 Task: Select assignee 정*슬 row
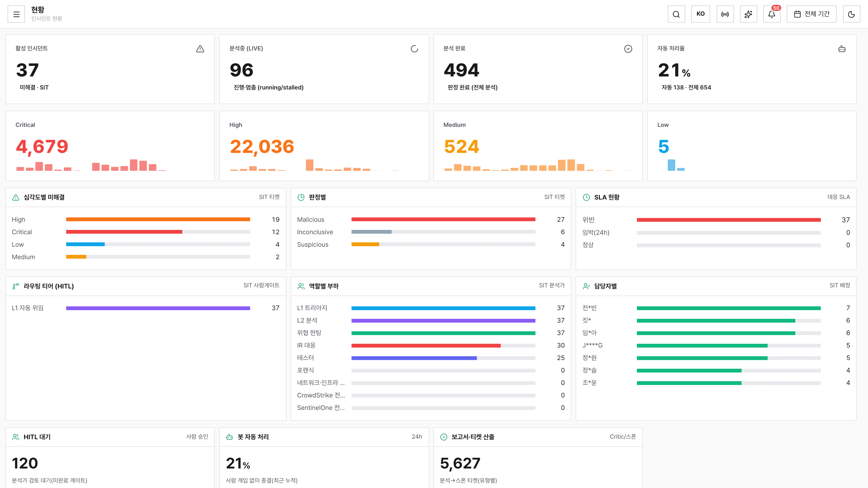coord(716,370)
